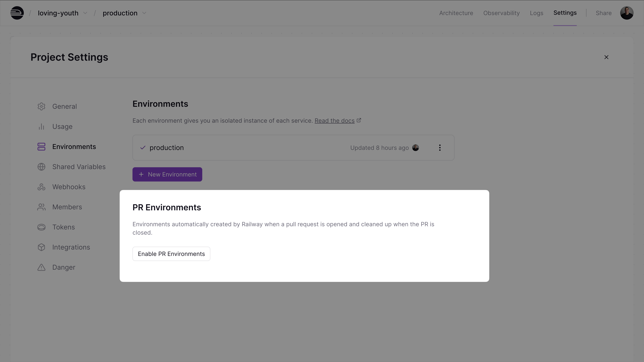The image size is (644, 362).
Task: Click the Integrations cube icon
Action: [x=41, y=247]
